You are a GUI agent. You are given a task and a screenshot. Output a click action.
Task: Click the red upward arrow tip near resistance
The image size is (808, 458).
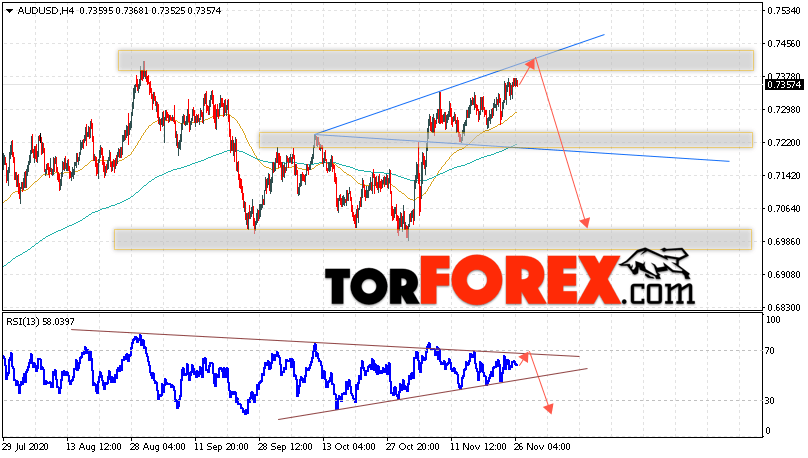[532, 62]
